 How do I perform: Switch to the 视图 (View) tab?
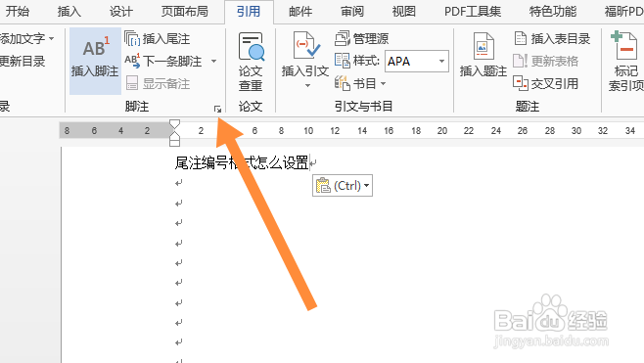(404, 11)
